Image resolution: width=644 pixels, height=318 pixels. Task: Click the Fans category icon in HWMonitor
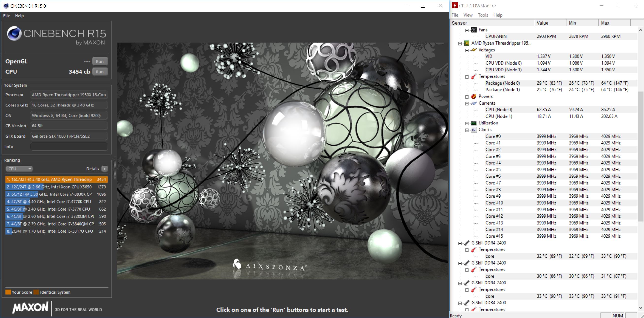[473, 30]
